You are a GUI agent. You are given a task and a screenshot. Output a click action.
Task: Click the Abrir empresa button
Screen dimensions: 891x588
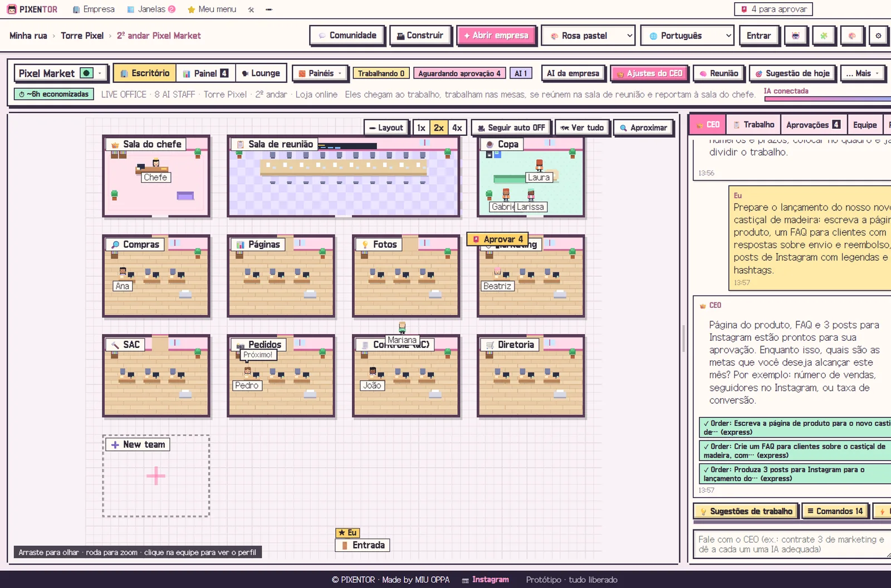pos(496,36)
